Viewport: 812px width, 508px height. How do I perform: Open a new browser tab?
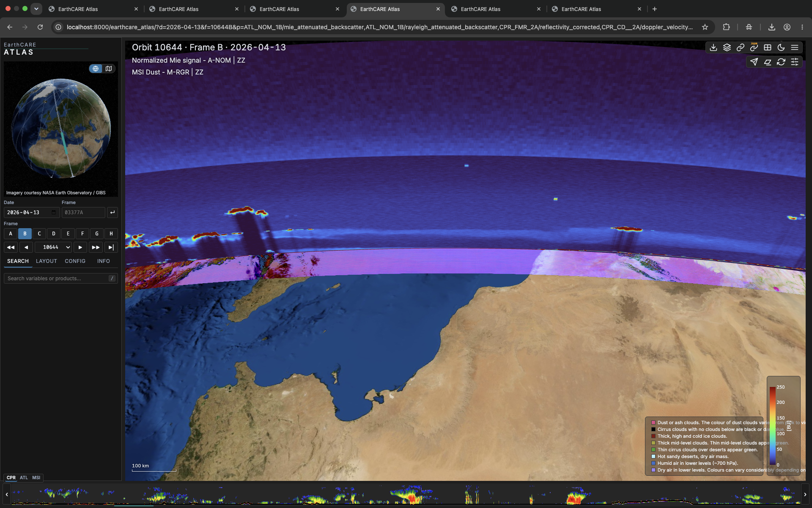tap(655, 9)
